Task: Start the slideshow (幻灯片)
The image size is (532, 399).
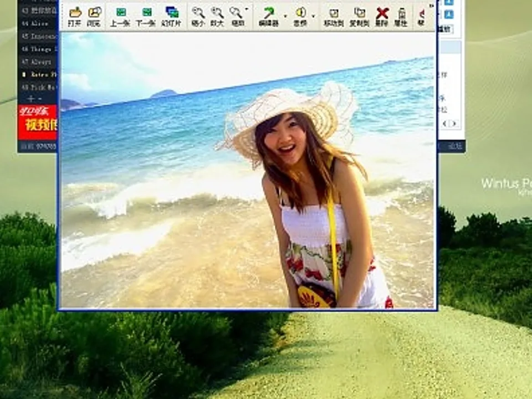Action: coord(172,16)
